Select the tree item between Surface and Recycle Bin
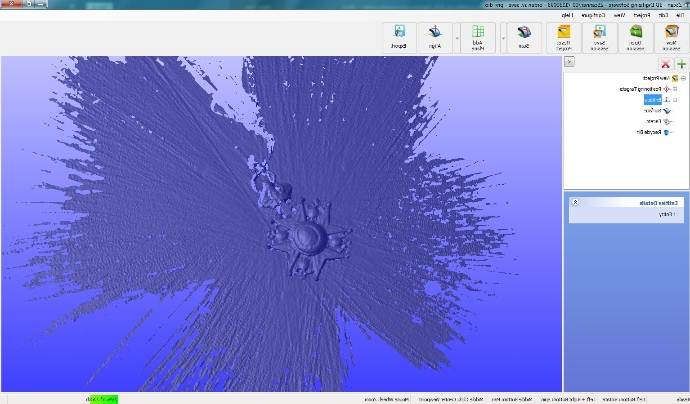 coord(654,121)
